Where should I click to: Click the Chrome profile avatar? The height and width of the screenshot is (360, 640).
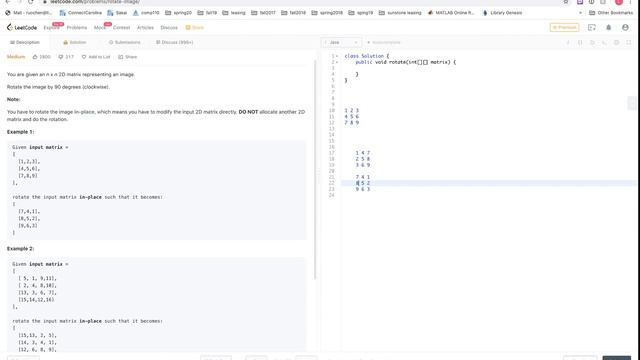pyautogui.click(x=619, y=2)
